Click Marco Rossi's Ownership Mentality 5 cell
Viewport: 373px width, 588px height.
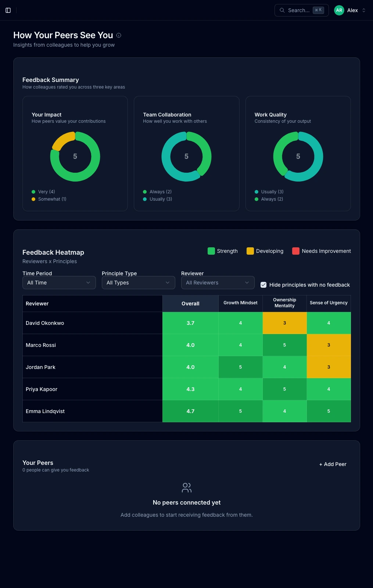[x=284, y=345]
